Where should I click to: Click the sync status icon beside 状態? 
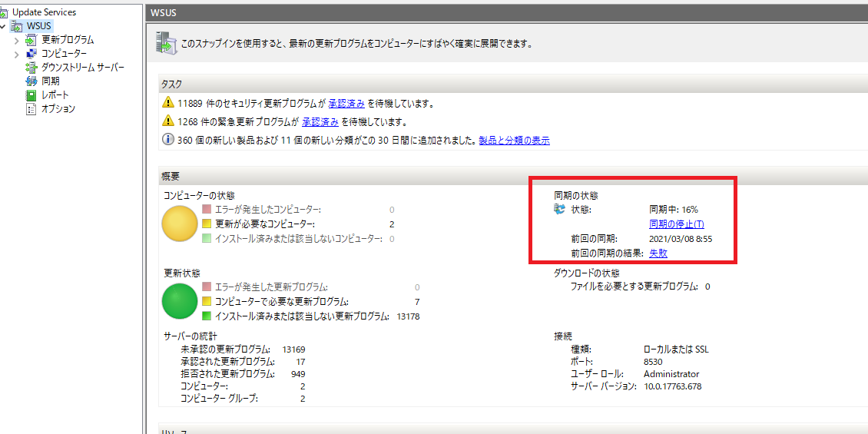(x=559, y=209)
